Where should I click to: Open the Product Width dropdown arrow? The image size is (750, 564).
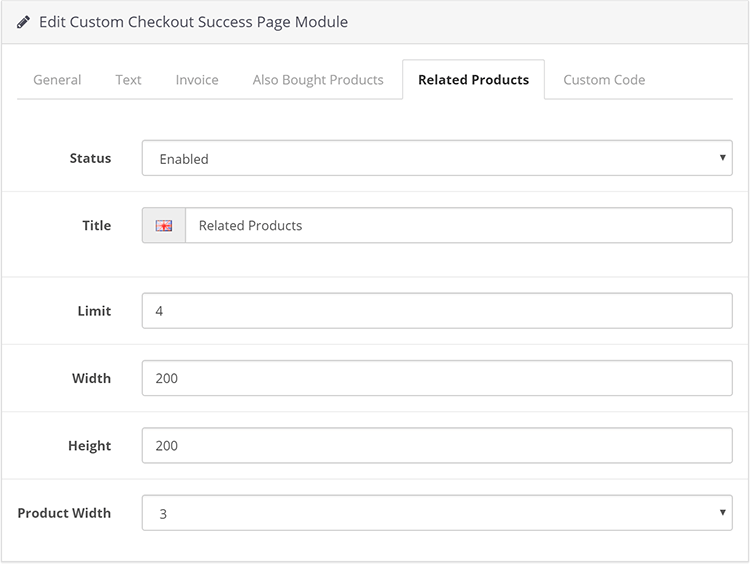point(722,512)
